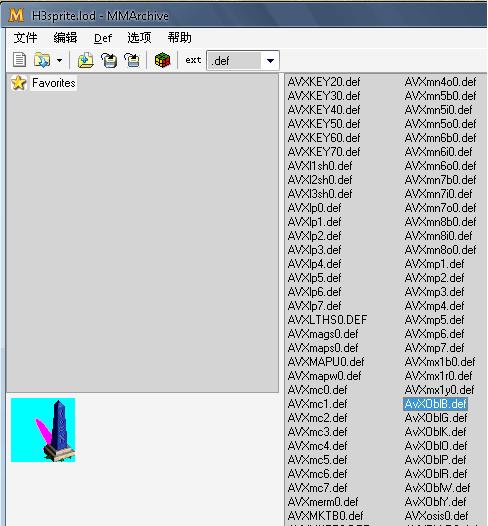Click the second Extract toolbar icon
Viewport: 488px width, 526px height.
pyautogui.click(x=132, y=60)
